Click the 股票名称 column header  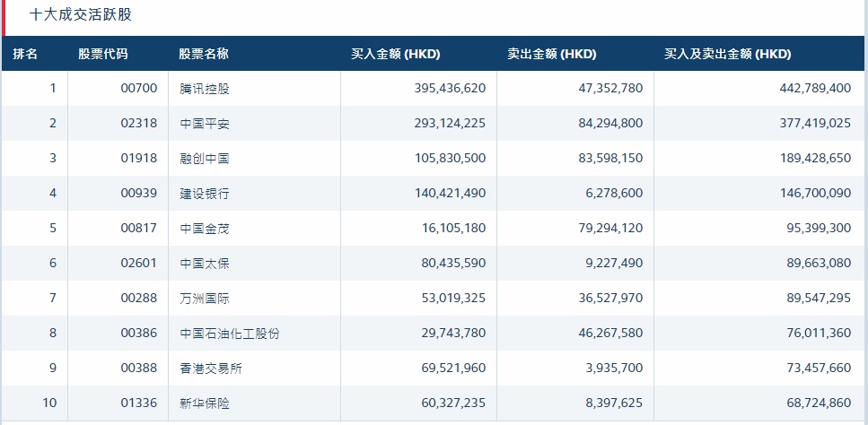203,54
